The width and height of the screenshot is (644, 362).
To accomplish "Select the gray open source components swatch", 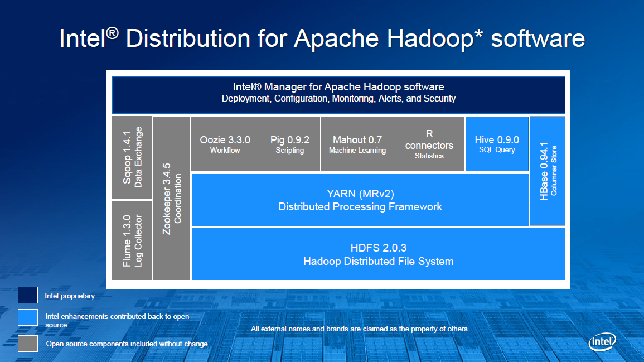I will click(28, 343).
